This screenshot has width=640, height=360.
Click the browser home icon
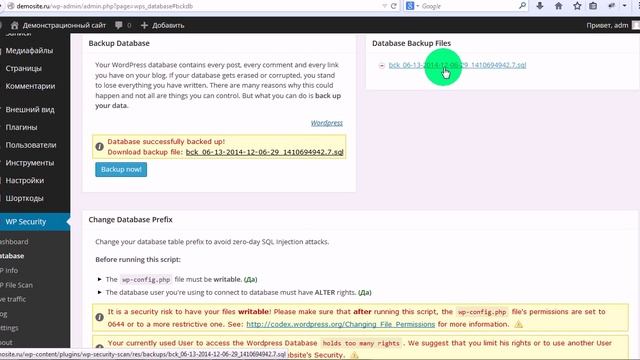click(x=558, y=6)
